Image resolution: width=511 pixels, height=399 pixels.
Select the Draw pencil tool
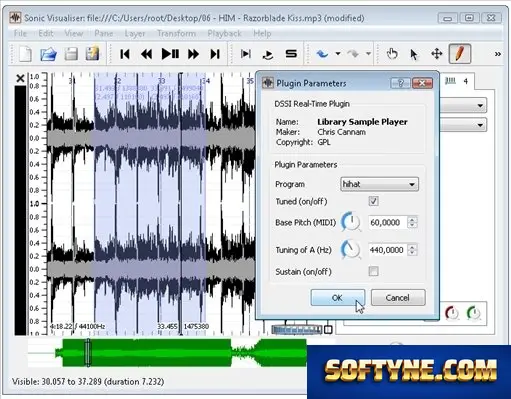pyautogui.click(x=460, y=53)
